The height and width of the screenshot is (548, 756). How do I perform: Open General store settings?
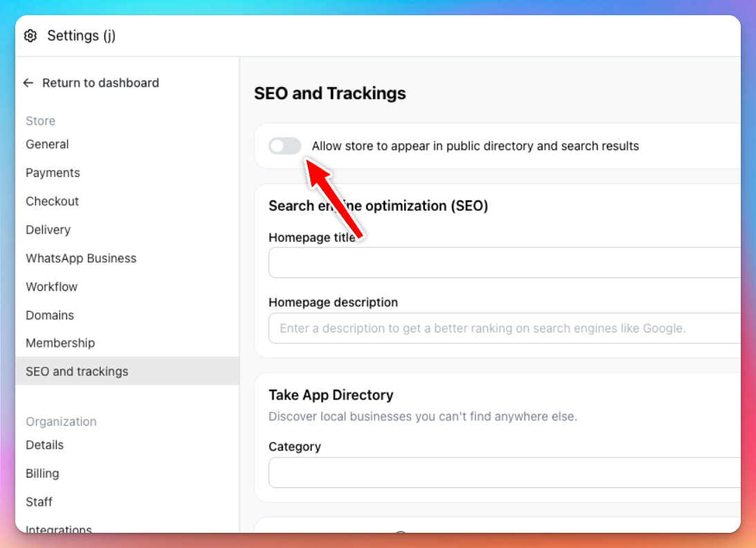(x=47, y=144)
